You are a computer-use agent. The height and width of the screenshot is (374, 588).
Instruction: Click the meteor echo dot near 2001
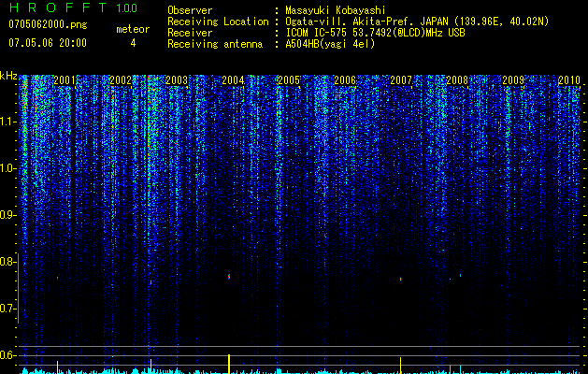[57, 278]
